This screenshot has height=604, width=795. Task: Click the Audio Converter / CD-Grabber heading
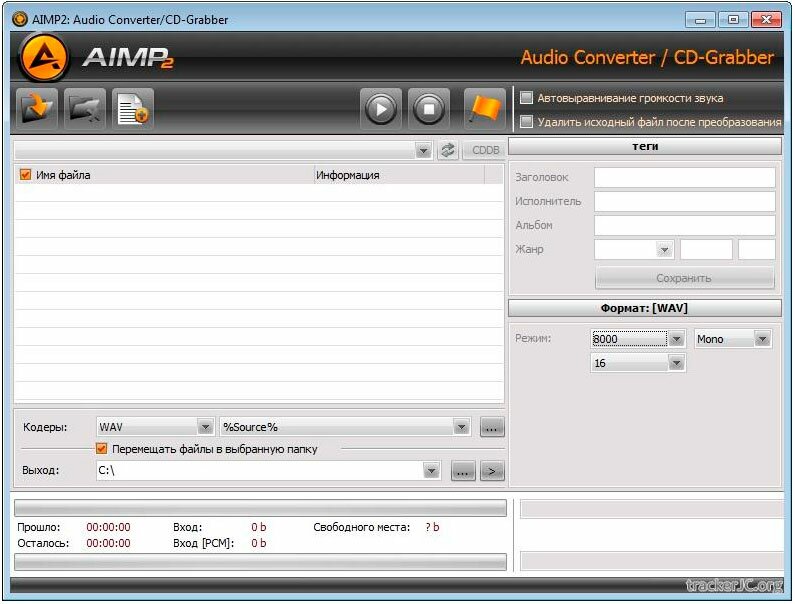[647, 57]
